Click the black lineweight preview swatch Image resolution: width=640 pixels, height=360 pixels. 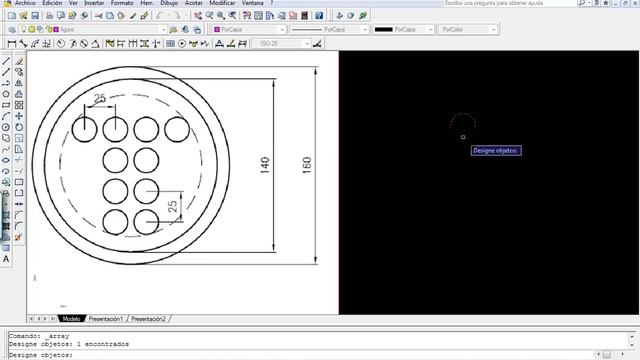[x=384, y=29]
